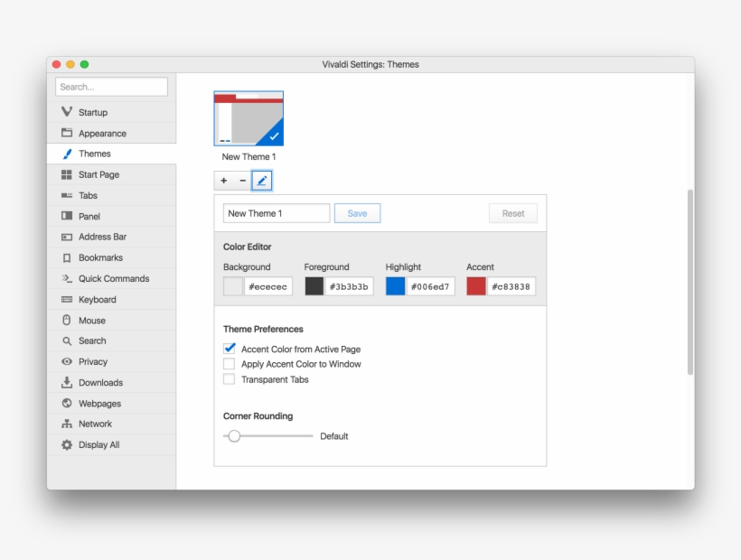Click the Network icon in sidebar

click(x=67, y=424)
